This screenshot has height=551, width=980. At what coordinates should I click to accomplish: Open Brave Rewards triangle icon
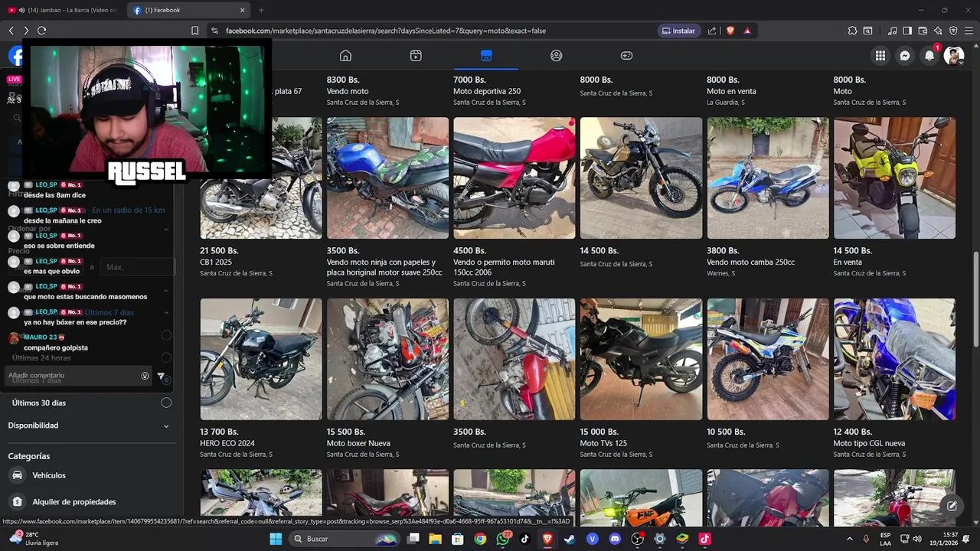[747, 31]
